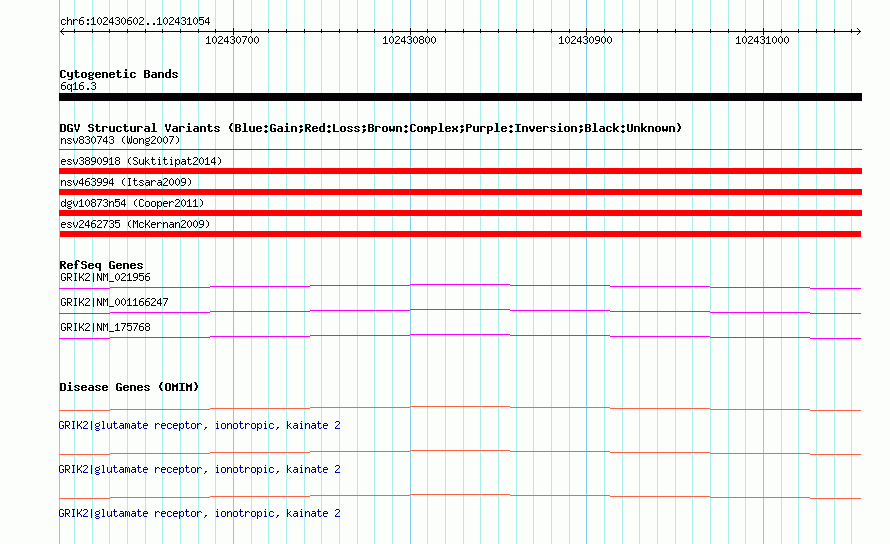Click the orange line above last OMIM GRIK2 entry
890x544 pixels.
pos(460,496)
